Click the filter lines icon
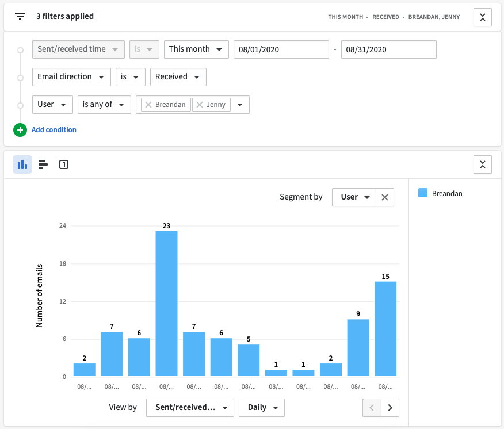This screenshot has height=429, width=504. point(20,16)
